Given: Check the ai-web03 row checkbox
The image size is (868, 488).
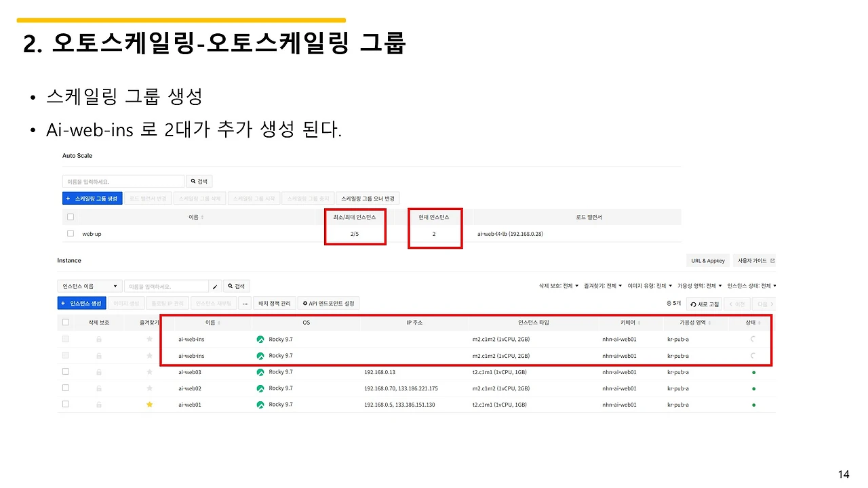Looking at the screenshot, I should tap(65, 371).
